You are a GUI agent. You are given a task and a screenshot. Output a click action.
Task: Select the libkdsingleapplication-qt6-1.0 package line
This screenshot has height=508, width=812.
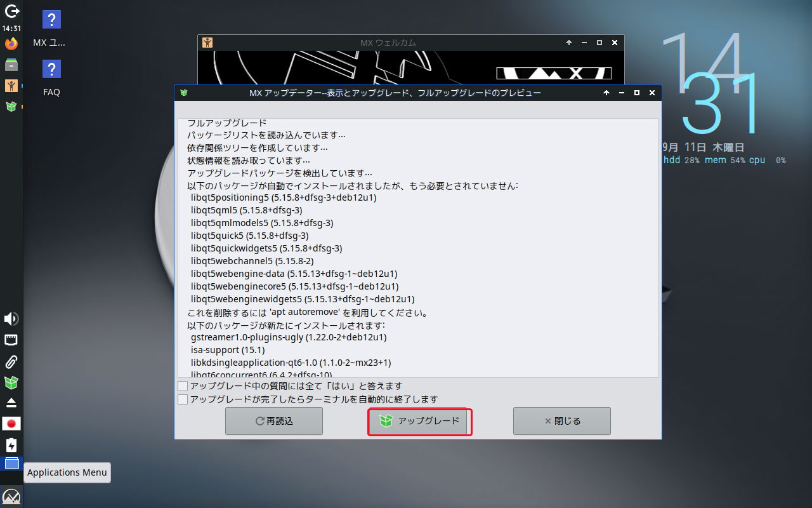pos(291,363)
